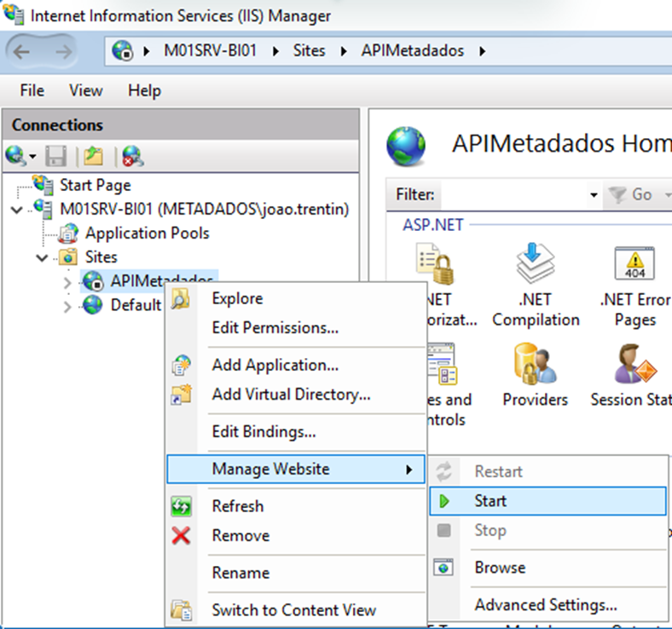The image size is (672, 629).
Task: Click the Delete Connection toolbar icon
Action: (x=131, y=156)
